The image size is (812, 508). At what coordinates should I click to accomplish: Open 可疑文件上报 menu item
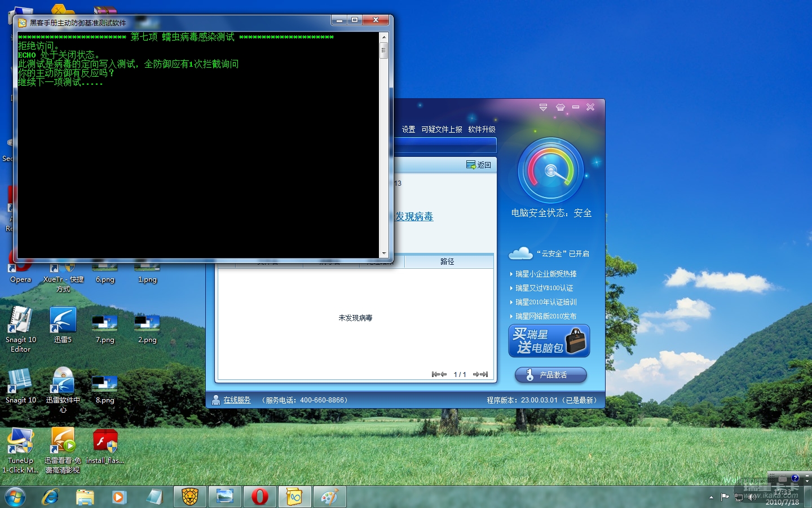click(442, 129)
